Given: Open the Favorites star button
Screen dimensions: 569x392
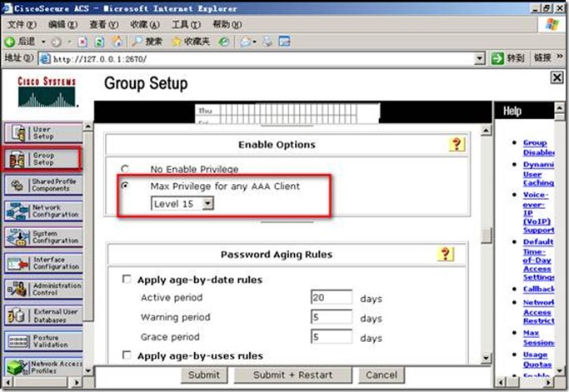Looking at the screenshot, I should pyautogui.click(x=191, y=42).
